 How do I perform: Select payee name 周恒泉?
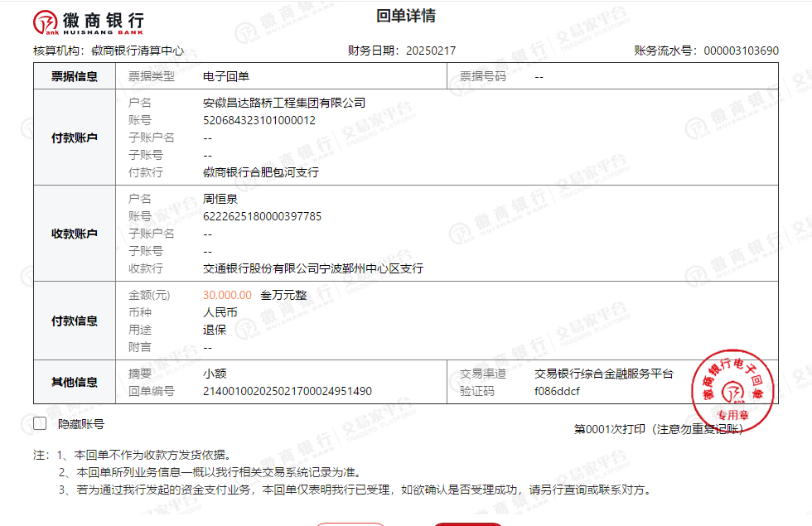(x=220, y=199)
